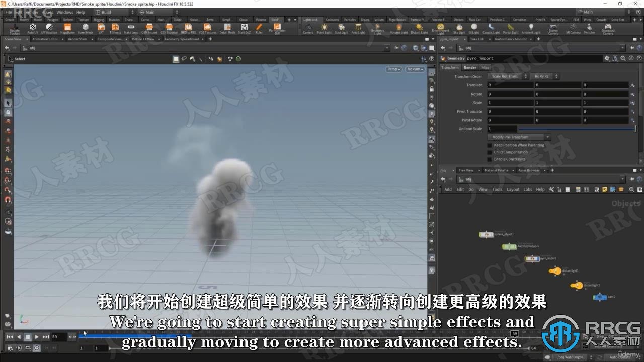This screenshot has width=644, height=362.
Task: Select the Voxel Mesh shelf tool
Action: (x=85, y=28)
